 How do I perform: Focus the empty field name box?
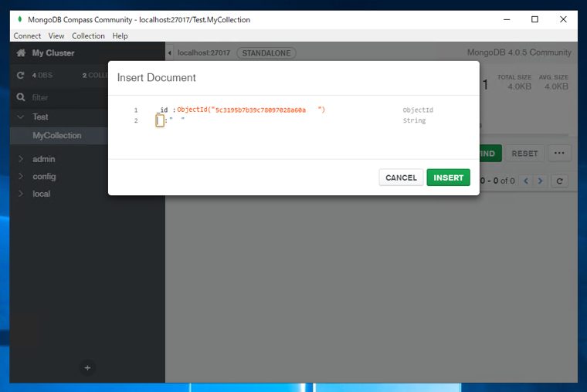(160, 120)
